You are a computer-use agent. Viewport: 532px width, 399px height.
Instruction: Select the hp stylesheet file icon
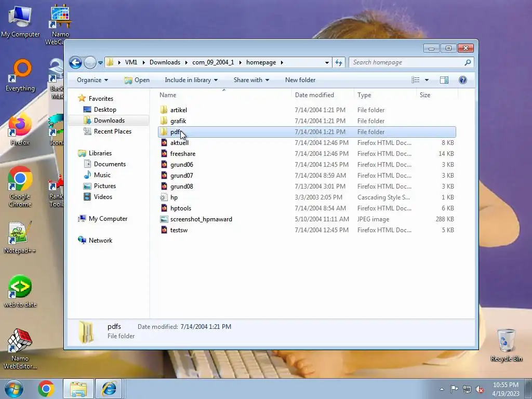point(164,197)
